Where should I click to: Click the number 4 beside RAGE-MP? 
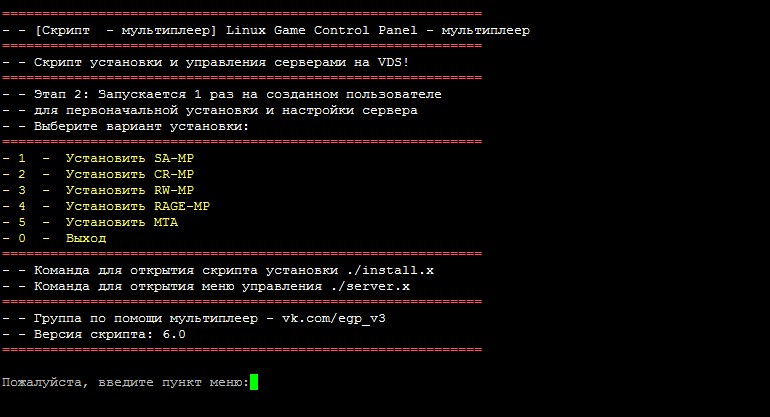22,206
